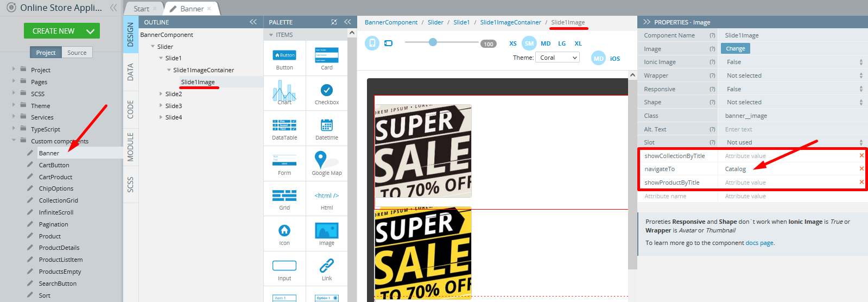
Task: Delete the navigateTo attribute
Action: 861,169
